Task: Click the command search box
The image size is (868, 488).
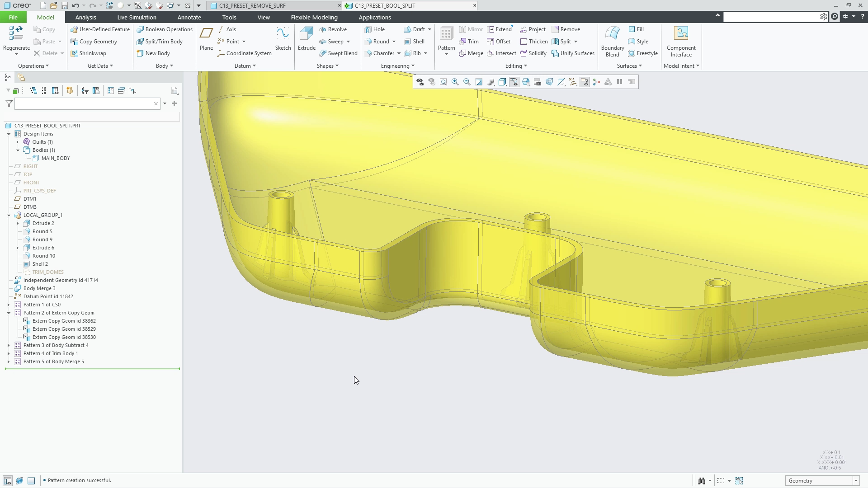Action: point(772,17)
